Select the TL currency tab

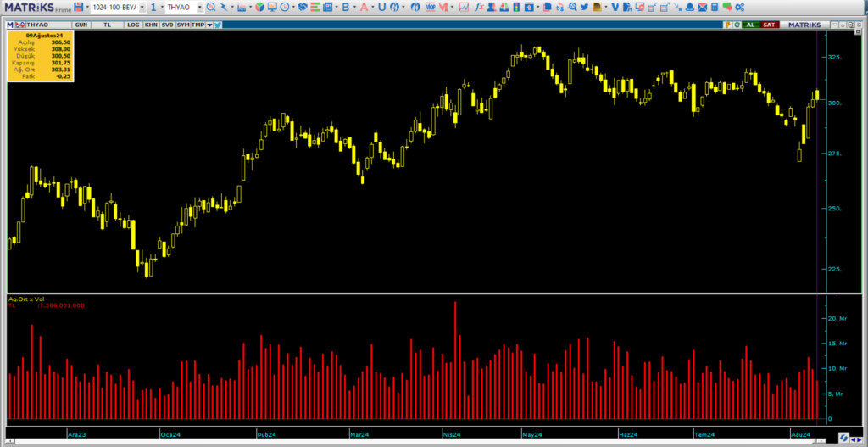(107, 25)
